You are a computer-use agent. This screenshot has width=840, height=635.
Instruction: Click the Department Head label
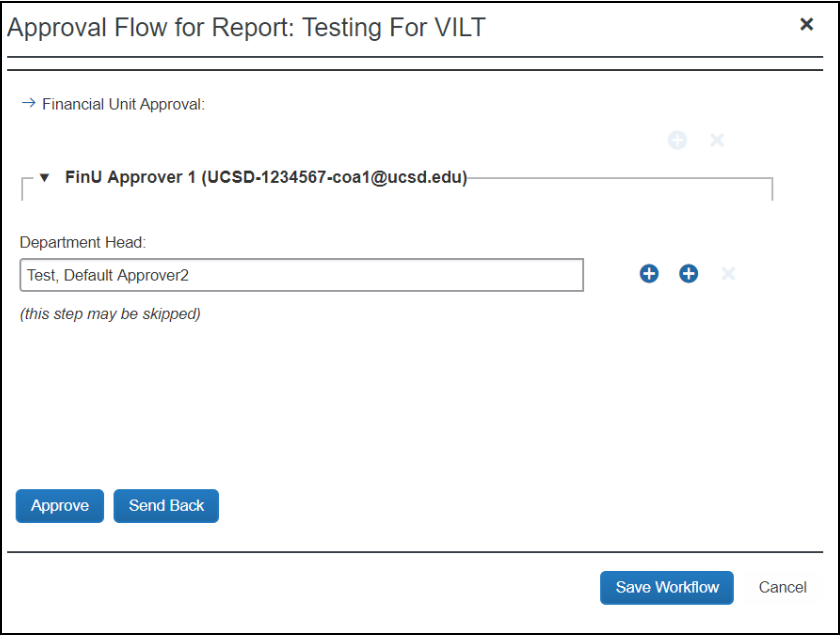(x=83, y=242)
